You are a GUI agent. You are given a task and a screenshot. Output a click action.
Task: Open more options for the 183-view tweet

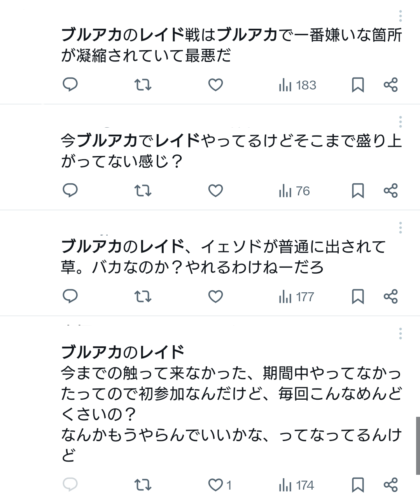click(x=400, y=16)
